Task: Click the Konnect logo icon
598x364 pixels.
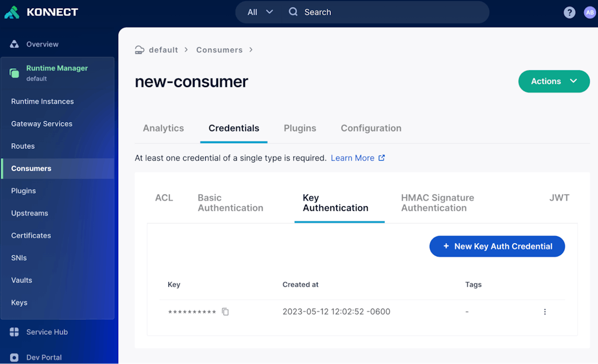Action: [12, 12]
